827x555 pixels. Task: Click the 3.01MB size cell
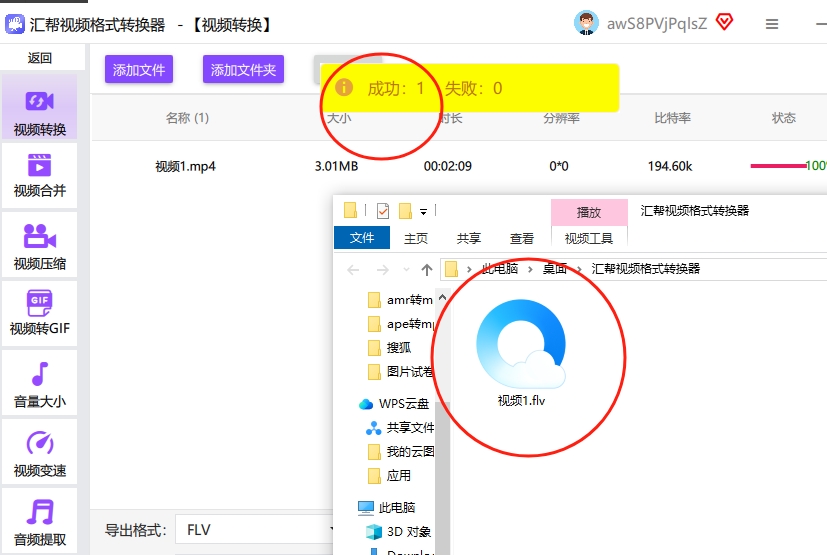(336, 166)
